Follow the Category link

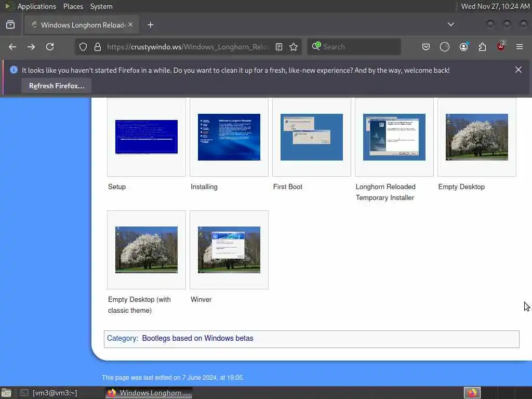point(122,338)
